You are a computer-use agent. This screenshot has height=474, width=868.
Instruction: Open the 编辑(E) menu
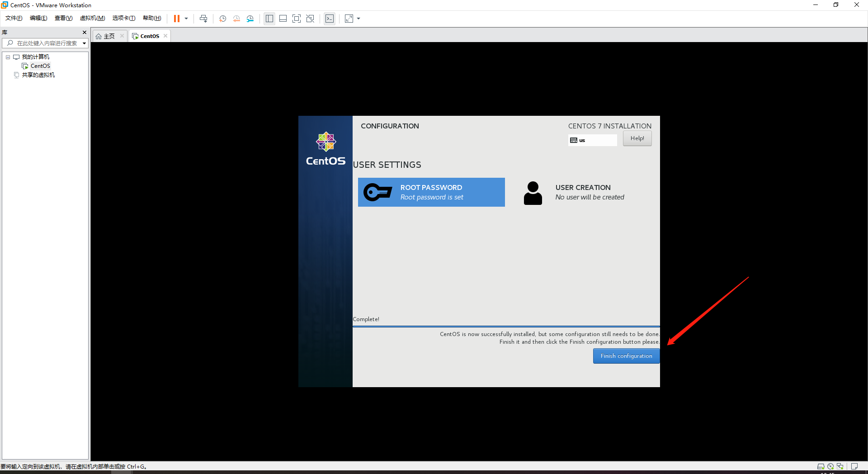click(x=38, y=18)
